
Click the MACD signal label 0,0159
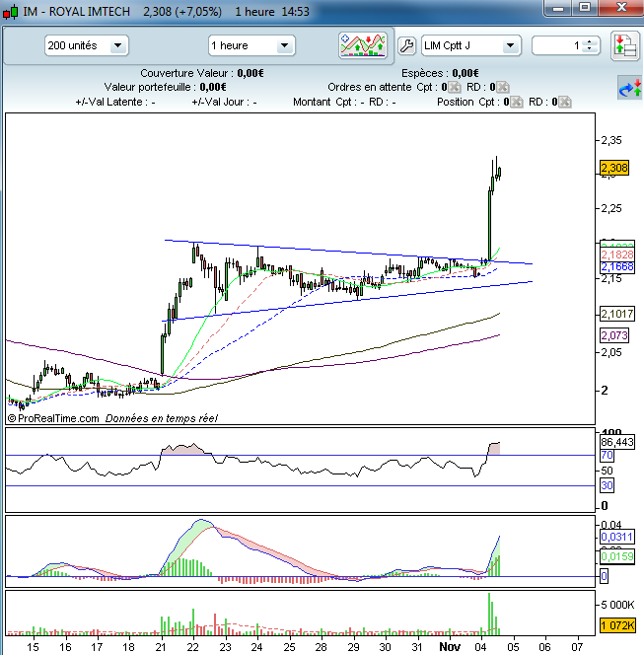(616, 556)
